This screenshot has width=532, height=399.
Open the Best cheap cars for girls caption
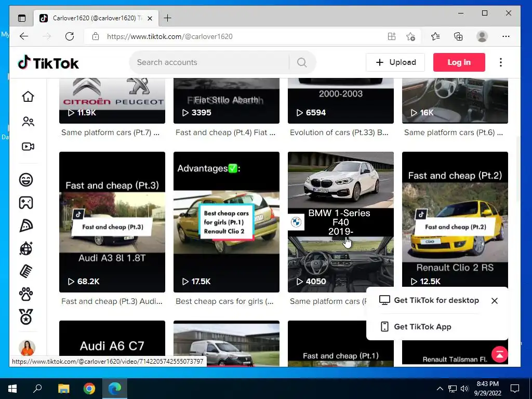pyautogui.click(x=224, y=301)
